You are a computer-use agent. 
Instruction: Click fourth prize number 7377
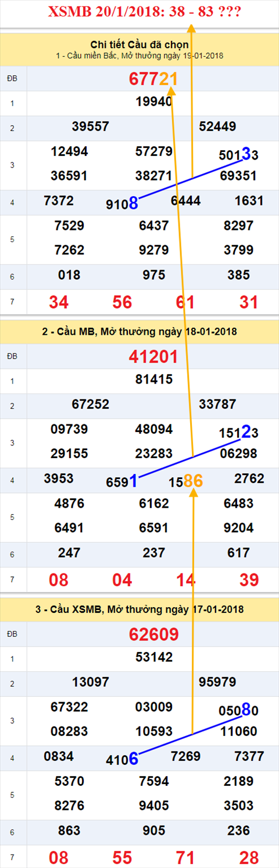coord(249,756)
